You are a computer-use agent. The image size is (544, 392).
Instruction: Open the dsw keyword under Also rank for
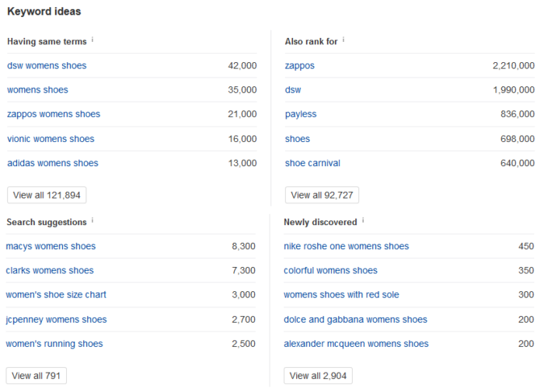click(293, 90)
